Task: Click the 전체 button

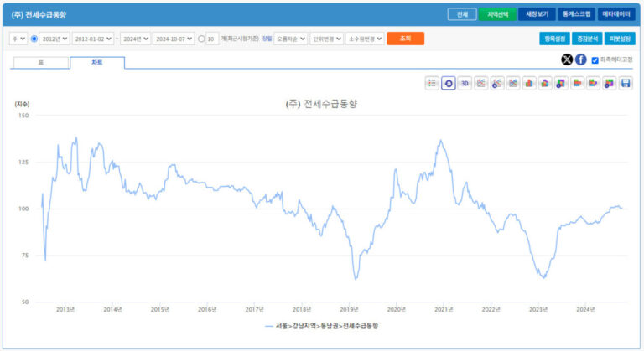Action: coord(462,14)
